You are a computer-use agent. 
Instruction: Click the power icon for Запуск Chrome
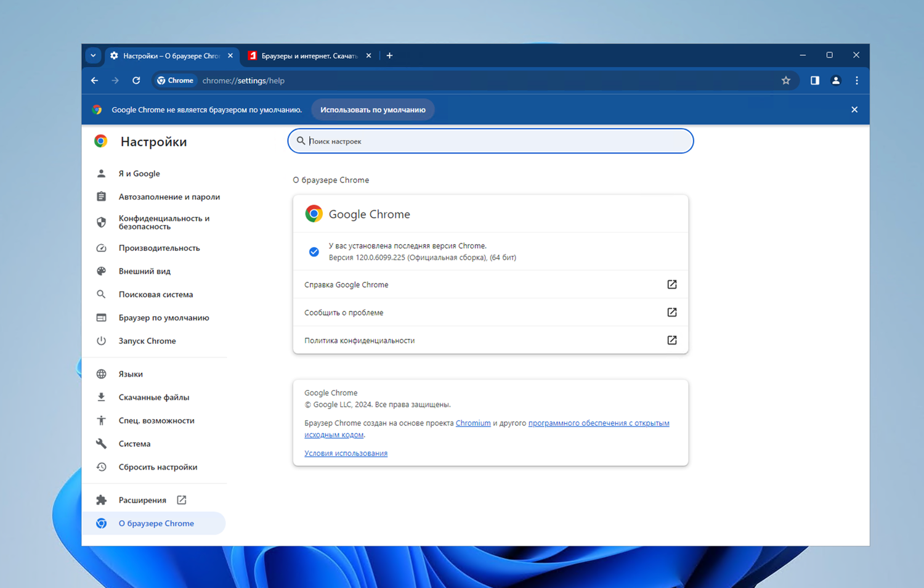pos(102,341)
